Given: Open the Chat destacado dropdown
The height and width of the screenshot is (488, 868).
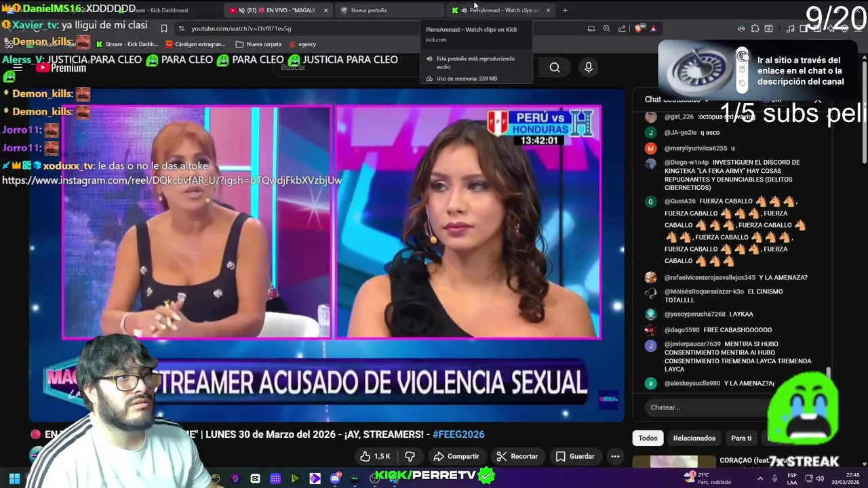Looking at the screenshot, I should tap(676, 100).
